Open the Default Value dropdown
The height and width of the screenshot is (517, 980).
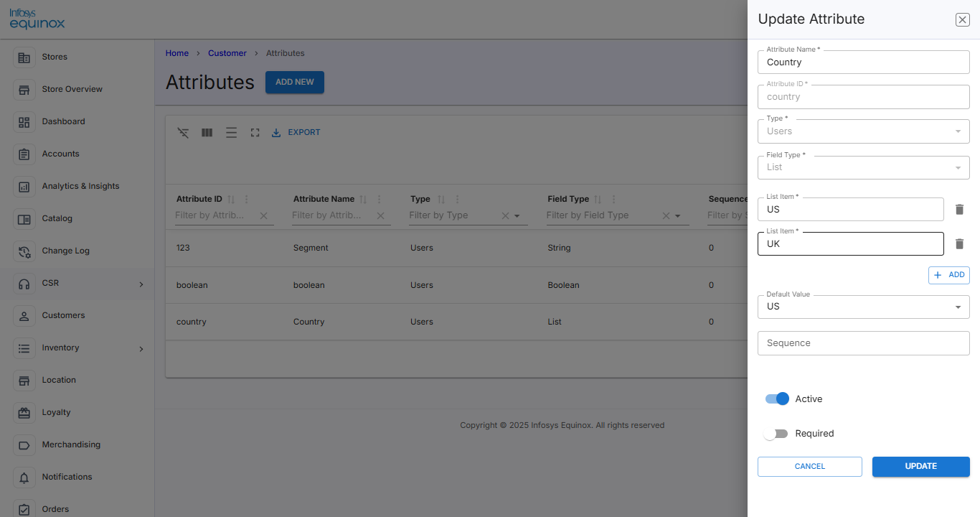coord(864,307)
